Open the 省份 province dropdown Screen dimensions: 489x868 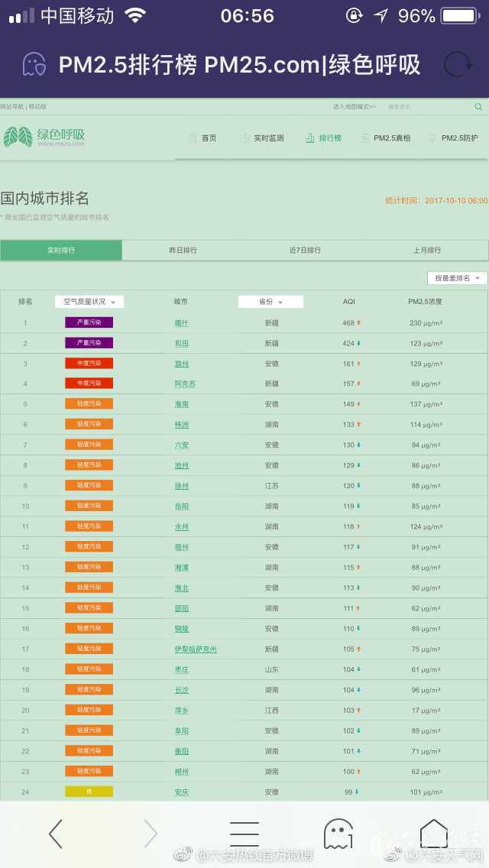click(270, 302)
